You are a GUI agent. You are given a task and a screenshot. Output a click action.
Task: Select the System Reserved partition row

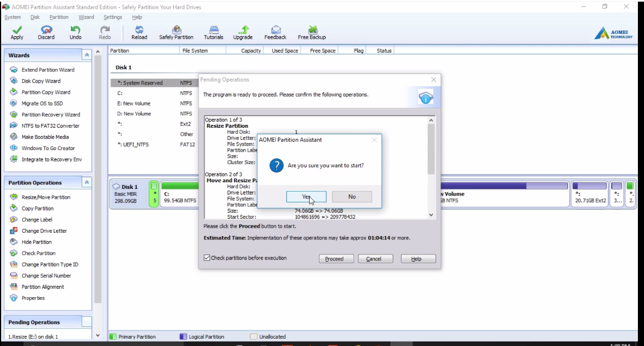pos(154,83)
